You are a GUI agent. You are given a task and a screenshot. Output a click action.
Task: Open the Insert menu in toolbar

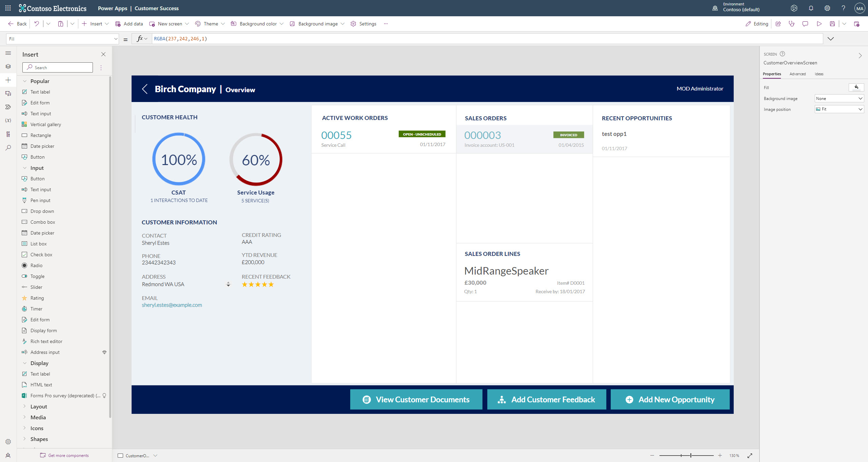click(95, 24)
